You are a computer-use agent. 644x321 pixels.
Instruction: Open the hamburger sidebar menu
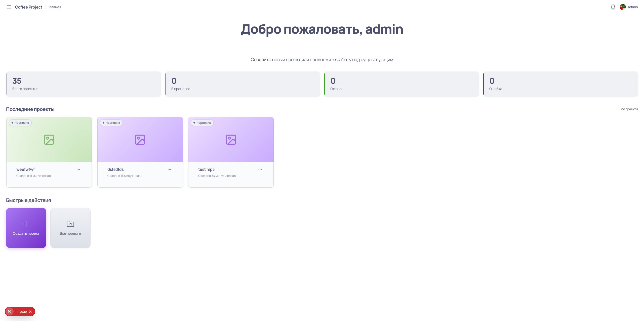(x=9, y=7)
